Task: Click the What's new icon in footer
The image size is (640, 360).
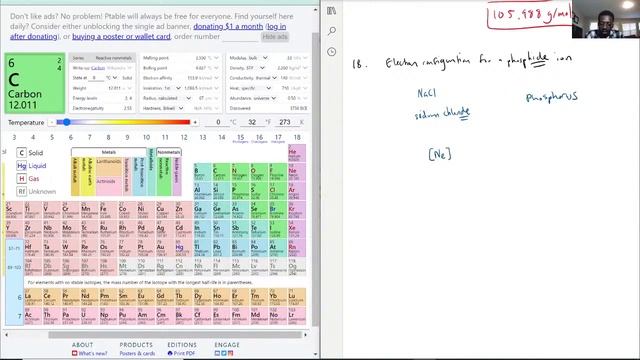Action: pyautogui.click(x=74, y=353)
